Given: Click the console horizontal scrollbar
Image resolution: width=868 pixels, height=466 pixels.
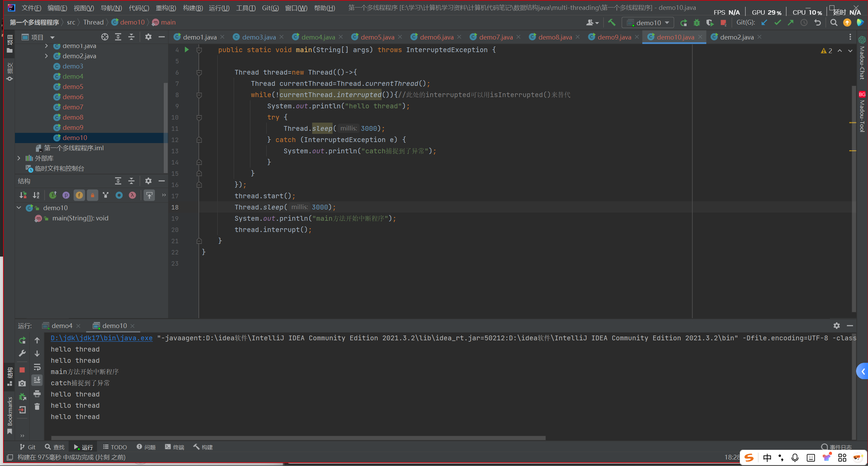Looking at the screenshot, I should pos(298,438).
